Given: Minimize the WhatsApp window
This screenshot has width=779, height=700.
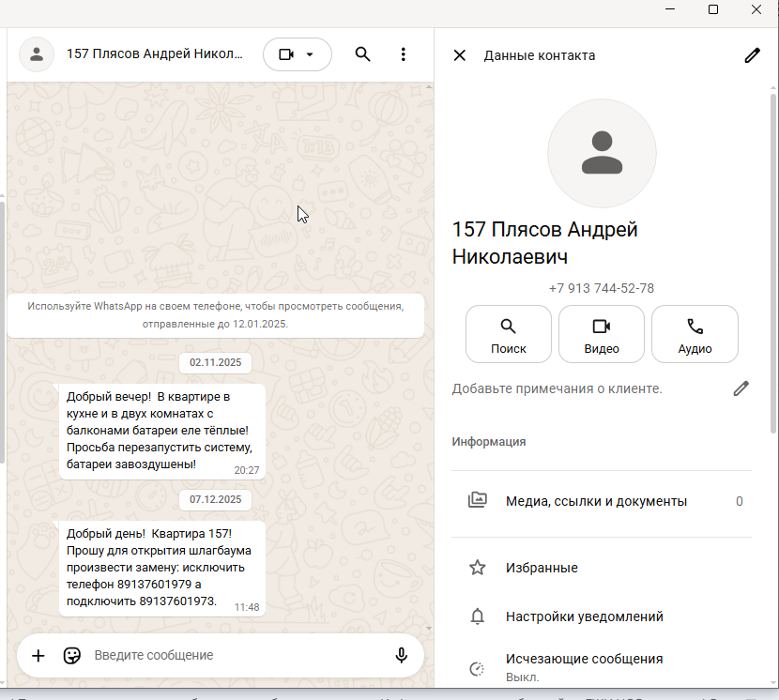Looking at the screenshot, I should tap(670, 9).
